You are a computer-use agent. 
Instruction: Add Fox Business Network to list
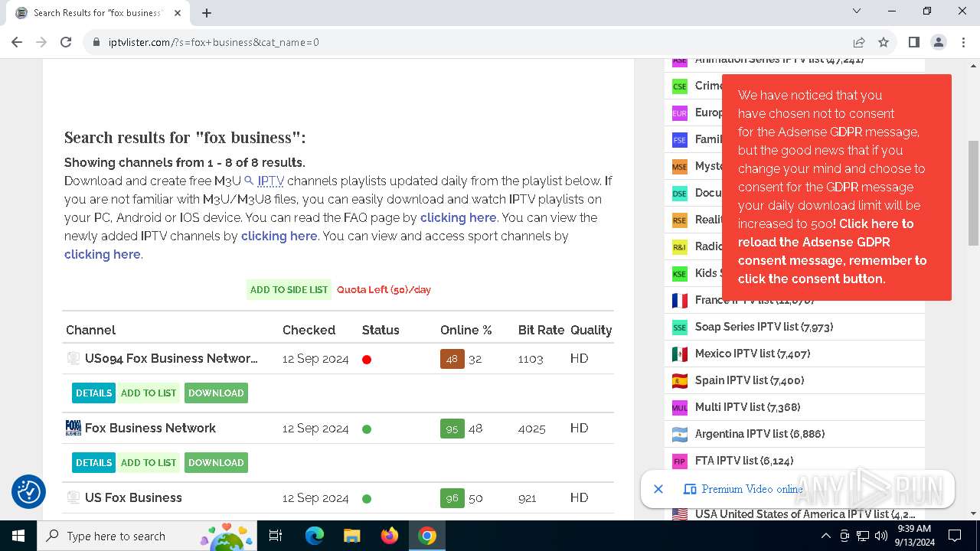click(x=149, y=462)
